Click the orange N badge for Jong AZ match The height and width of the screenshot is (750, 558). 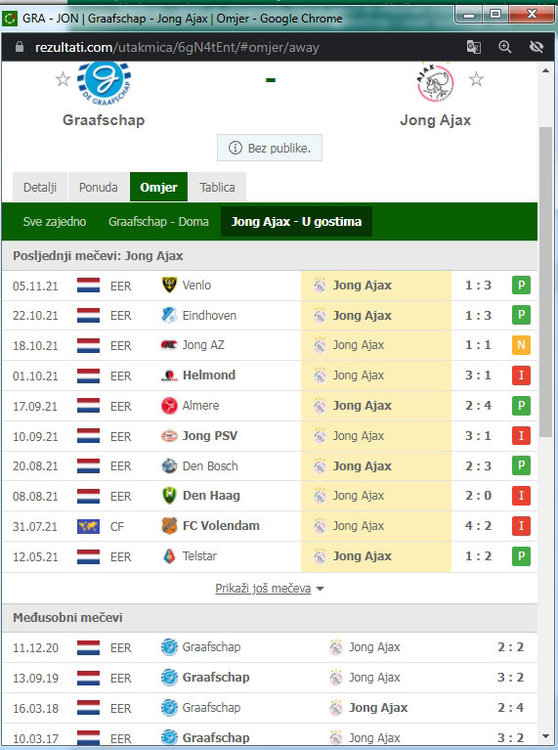click(x=521, y=345)
